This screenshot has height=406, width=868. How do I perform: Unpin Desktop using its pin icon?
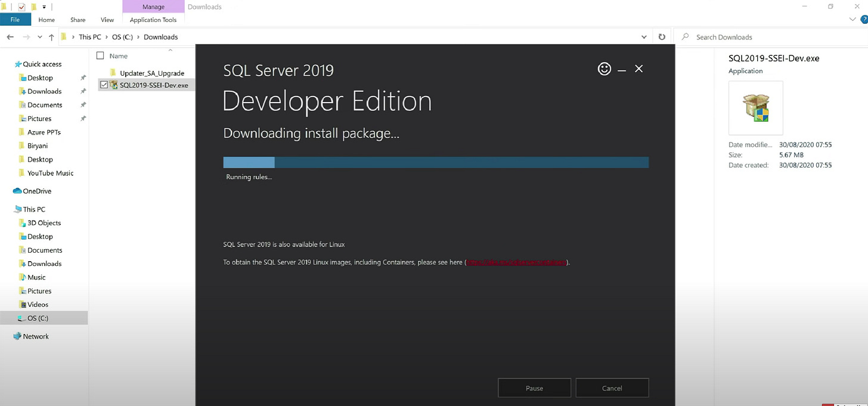(x=83, y=78)
